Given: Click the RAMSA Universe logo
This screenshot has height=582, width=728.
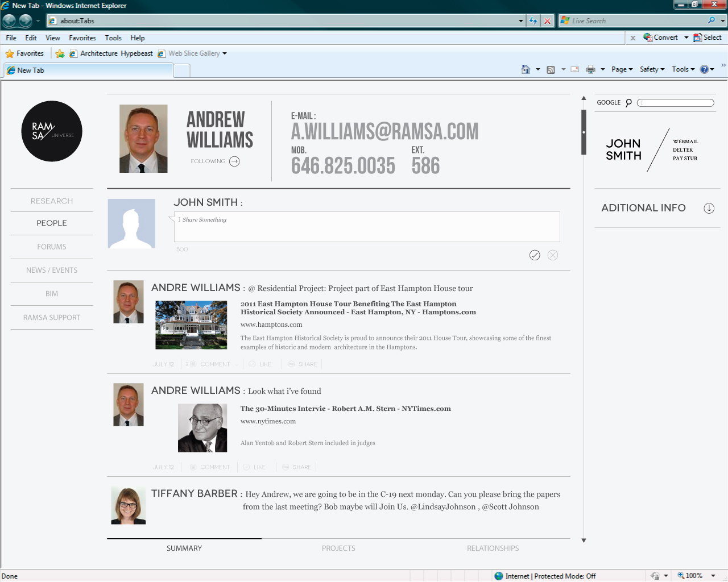Looking at the screenshot, I should click(52, 131).
